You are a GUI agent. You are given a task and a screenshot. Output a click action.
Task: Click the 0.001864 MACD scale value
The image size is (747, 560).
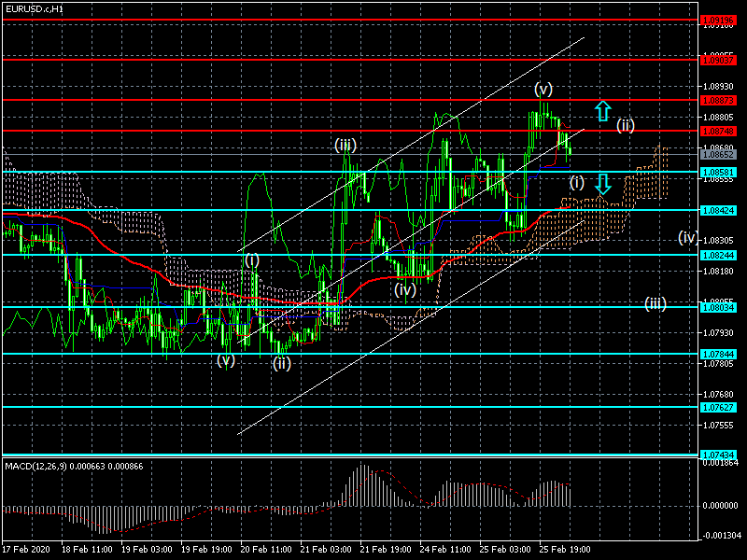721,462
